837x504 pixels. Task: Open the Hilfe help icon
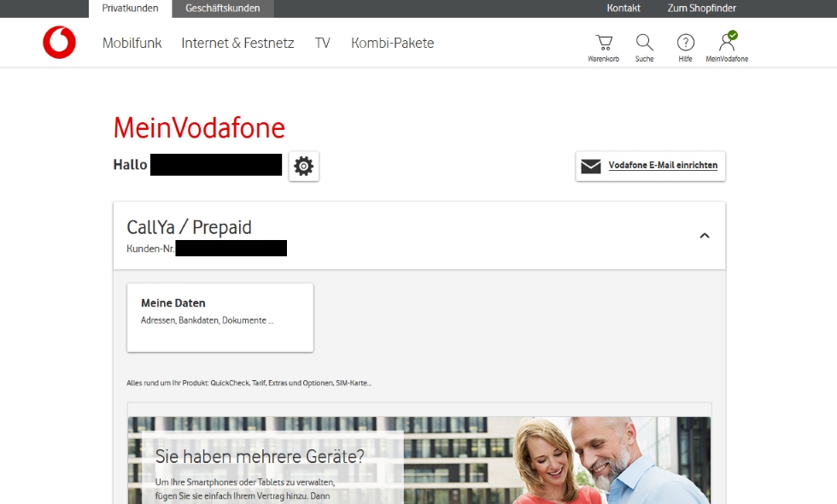point(685,48)
